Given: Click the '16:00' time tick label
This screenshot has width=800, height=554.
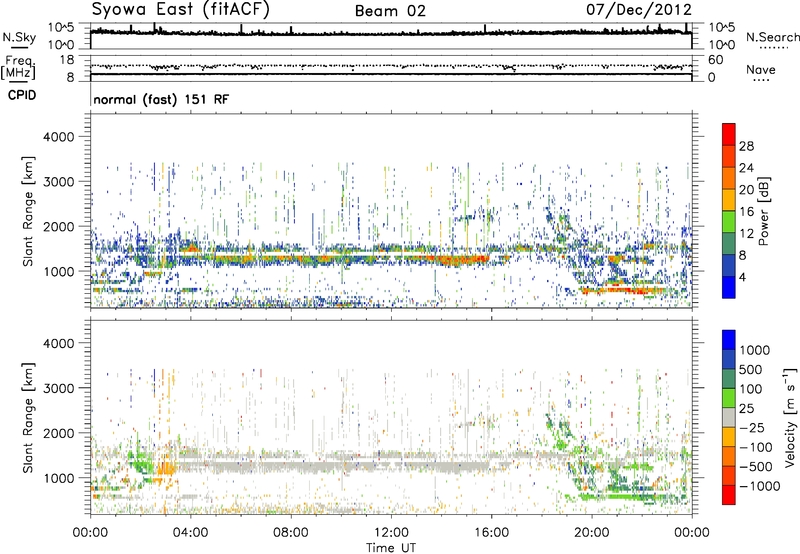Looking at the screenshot, I should 491,533.
